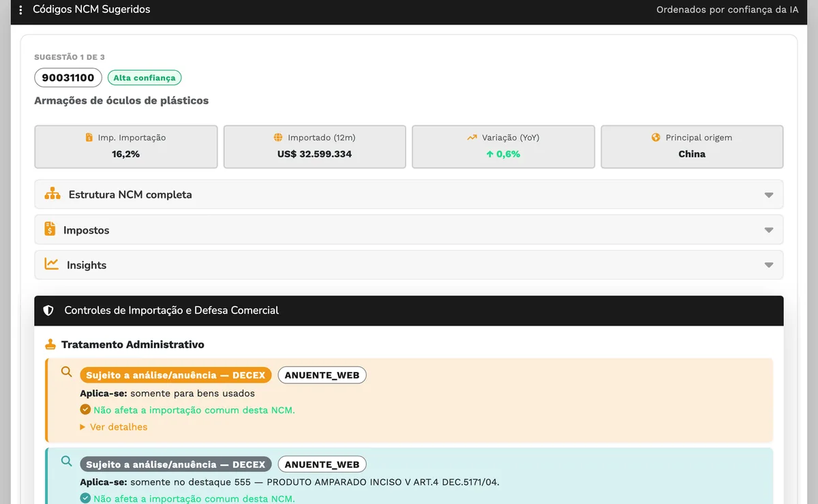Click the shield icon in Controles de Importação header
Viewport: 818px width, 504px height.
(x=48, y=311)
